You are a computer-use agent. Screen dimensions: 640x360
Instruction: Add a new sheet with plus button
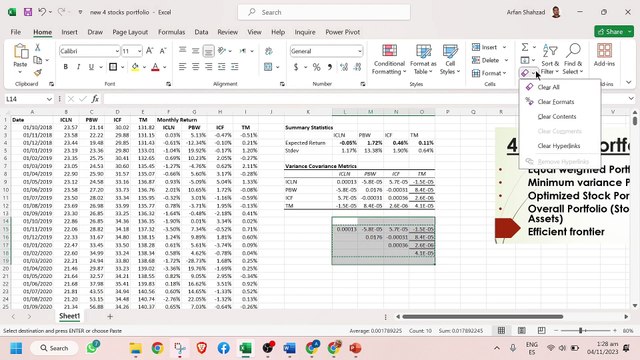(x=110, y=316)
